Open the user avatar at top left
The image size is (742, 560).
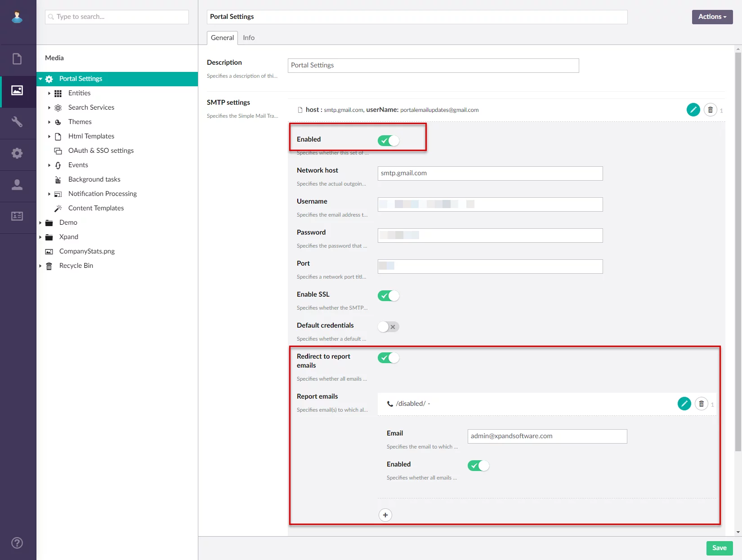point(17,17)
